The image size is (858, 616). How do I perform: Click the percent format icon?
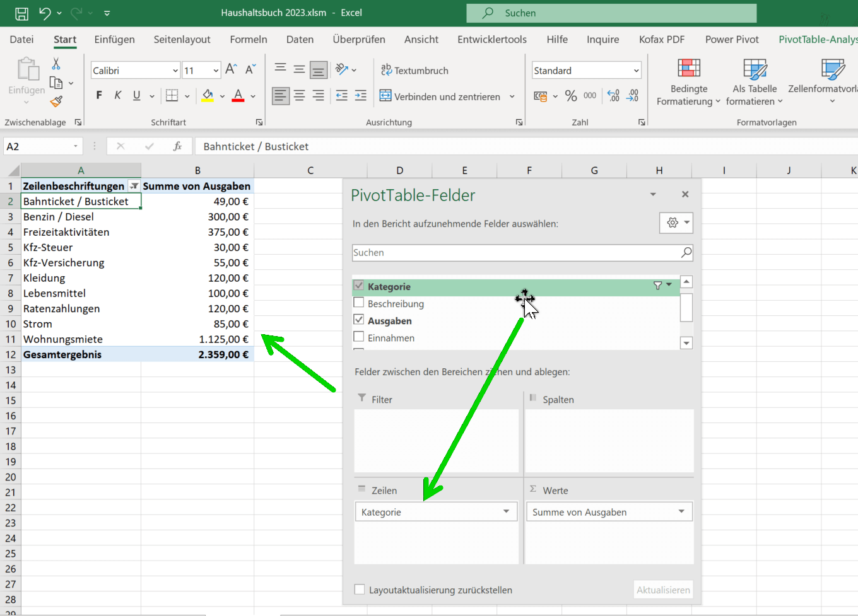tap(571, 96)
